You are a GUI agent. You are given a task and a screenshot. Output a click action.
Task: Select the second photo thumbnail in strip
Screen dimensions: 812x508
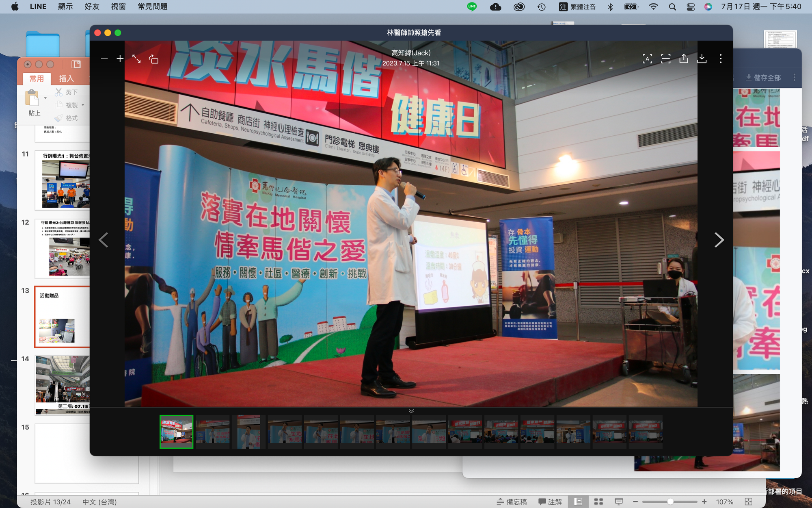click(212, 432)
